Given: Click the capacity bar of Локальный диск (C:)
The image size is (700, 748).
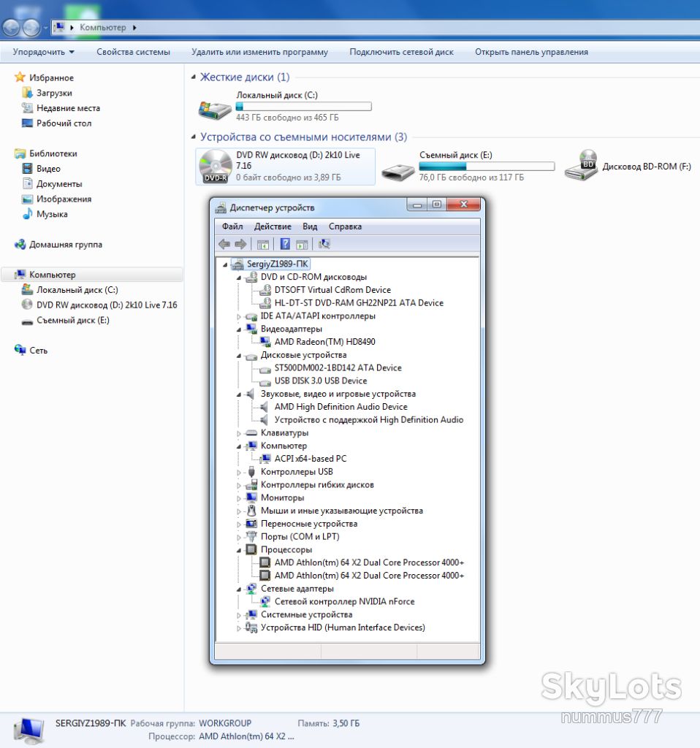Looking at the screenshot, I should tap(303, 107).
